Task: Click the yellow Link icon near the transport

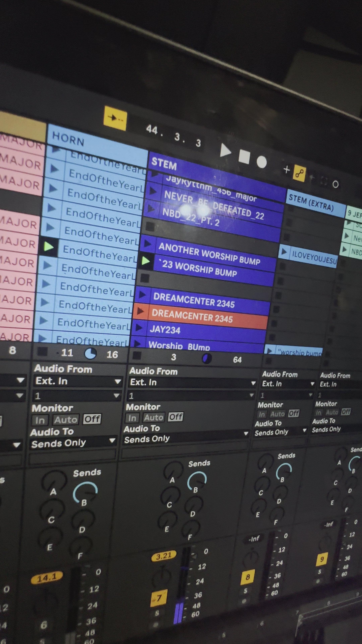Action: click(x=300, y=173)
